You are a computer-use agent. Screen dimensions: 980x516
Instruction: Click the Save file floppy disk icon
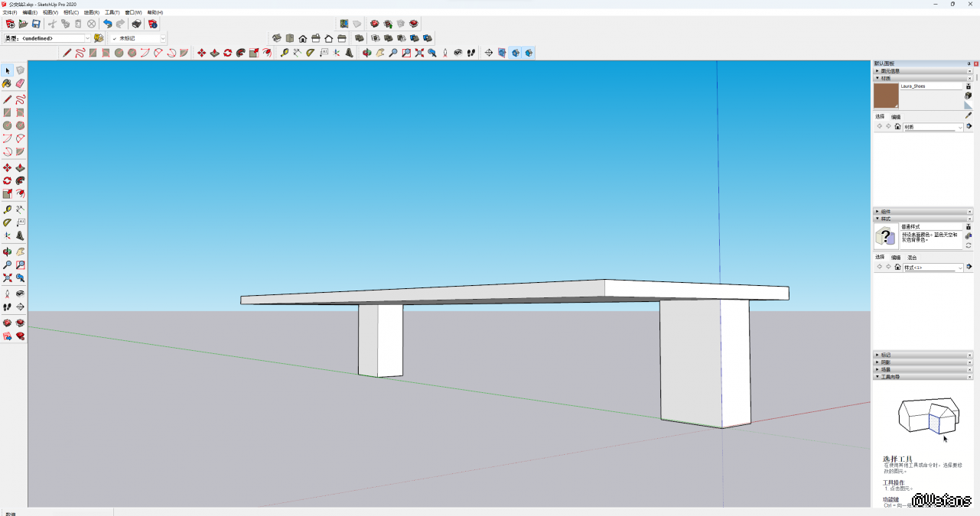tap(36, 24)
